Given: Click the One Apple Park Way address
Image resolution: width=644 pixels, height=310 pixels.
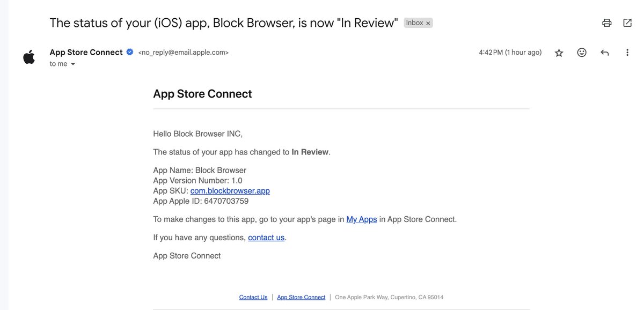Looking at the screenshot, I should (x=389, y=297).
